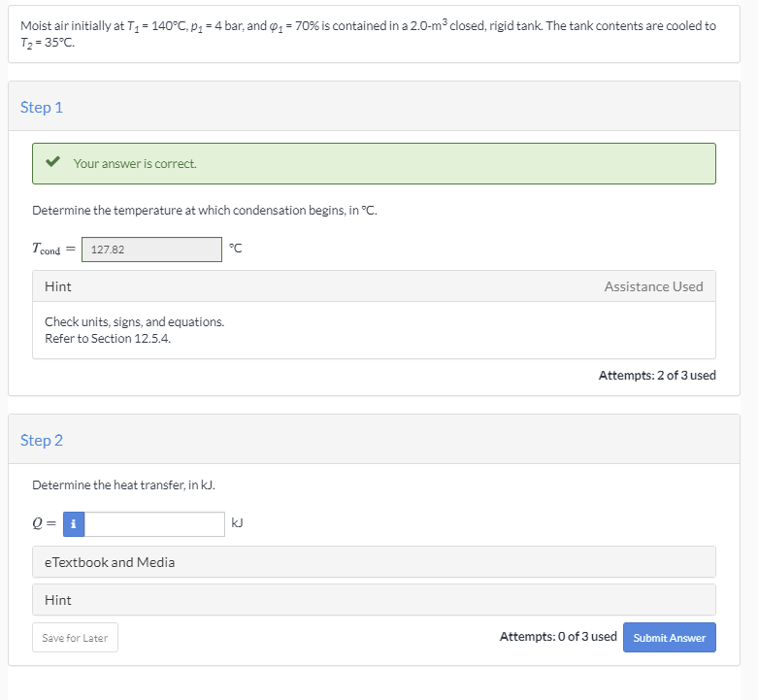The image size is (758, 700).
Task: Click the Tcond field showing 127.82
Action: coord(151,250)
